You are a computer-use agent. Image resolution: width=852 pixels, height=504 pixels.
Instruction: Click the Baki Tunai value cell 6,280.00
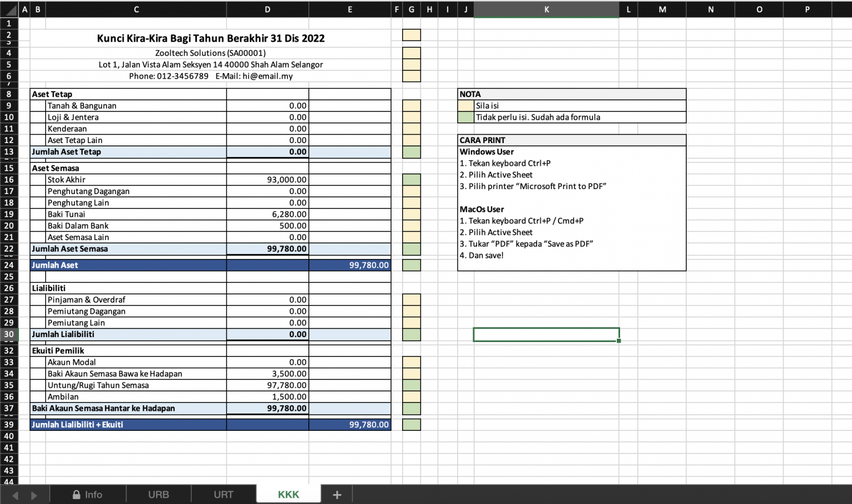tap(267, 214)
